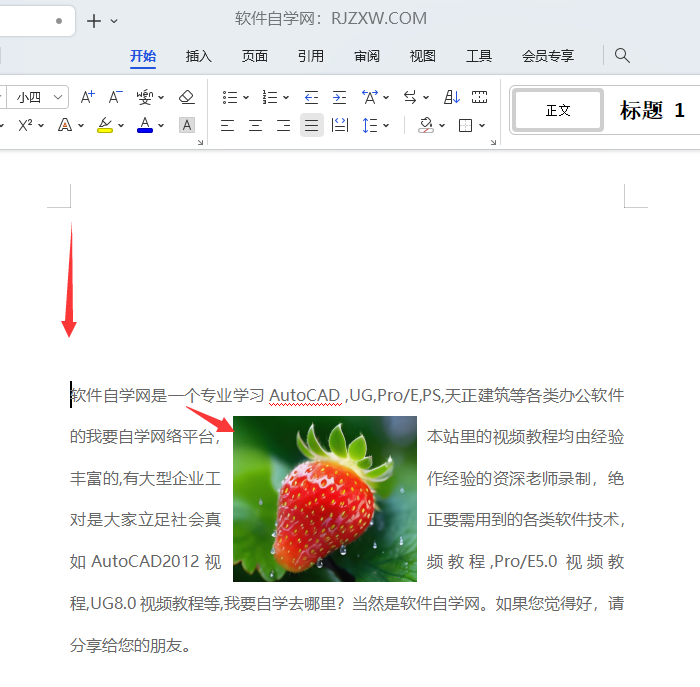Image resolution: width=700 pixels, height=687 pixels.
Task: Expand the font color dropdown arrow
Action: point(161,126)
